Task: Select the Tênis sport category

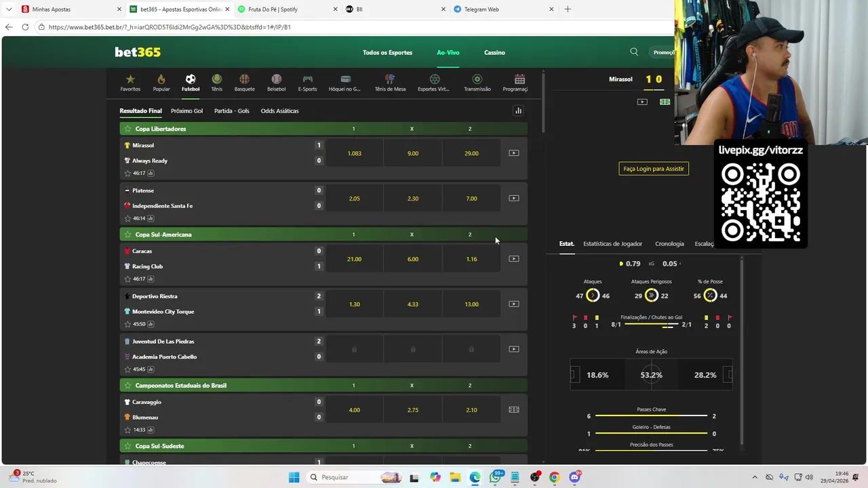Action: [x=216, y=83]
